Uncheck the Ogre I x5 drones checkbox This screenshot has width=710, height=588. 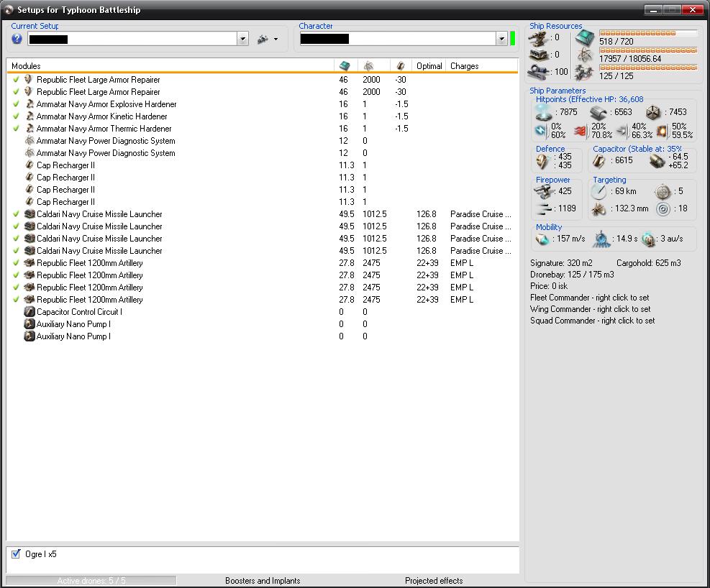tap(16, 553)
